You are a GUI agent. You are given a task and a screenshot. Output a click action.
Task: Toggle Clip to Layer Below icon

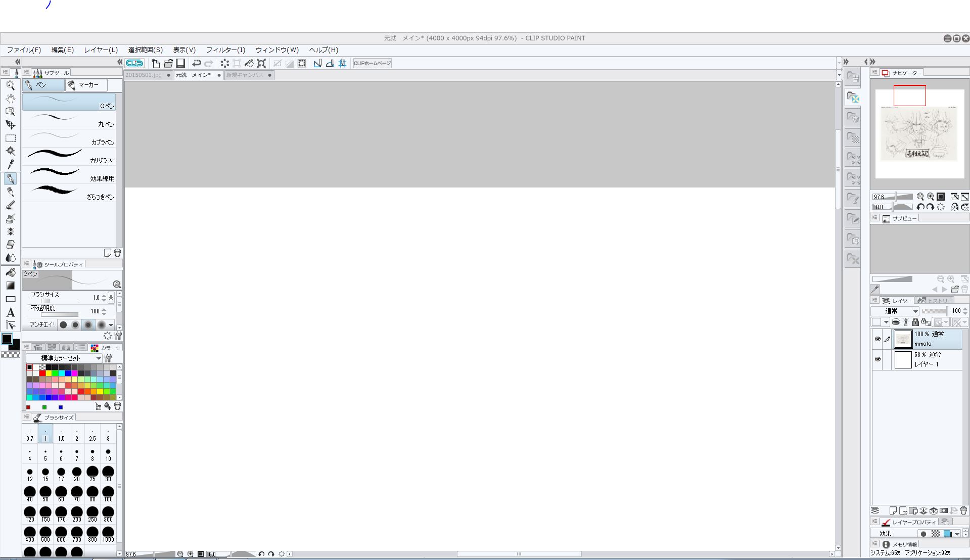coord(896,322)
